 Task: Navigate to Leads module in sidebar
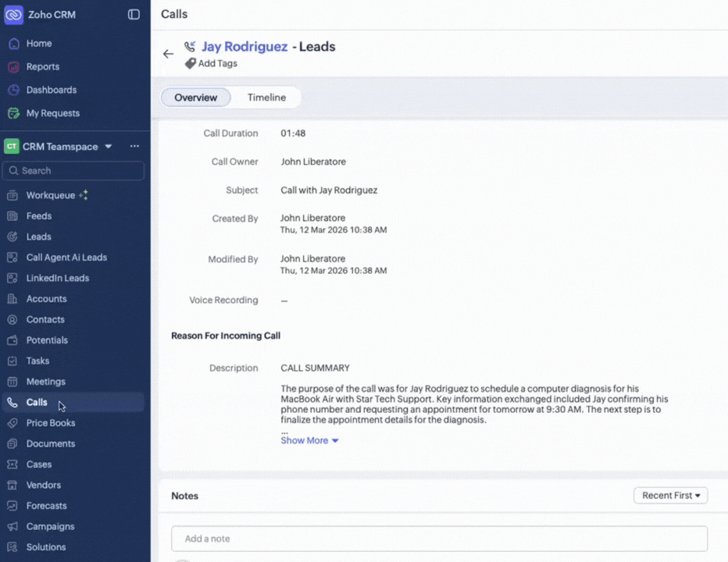coord(38,237)
